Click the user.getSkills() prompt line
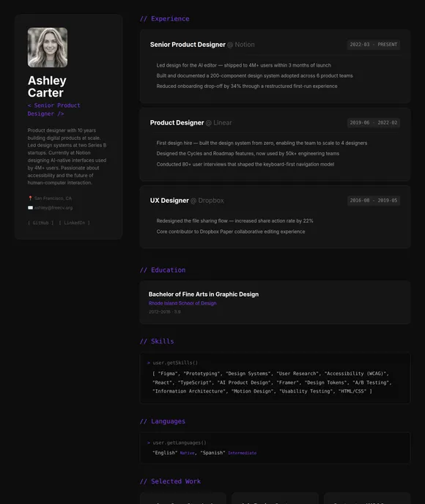 [x=172, y=363]
